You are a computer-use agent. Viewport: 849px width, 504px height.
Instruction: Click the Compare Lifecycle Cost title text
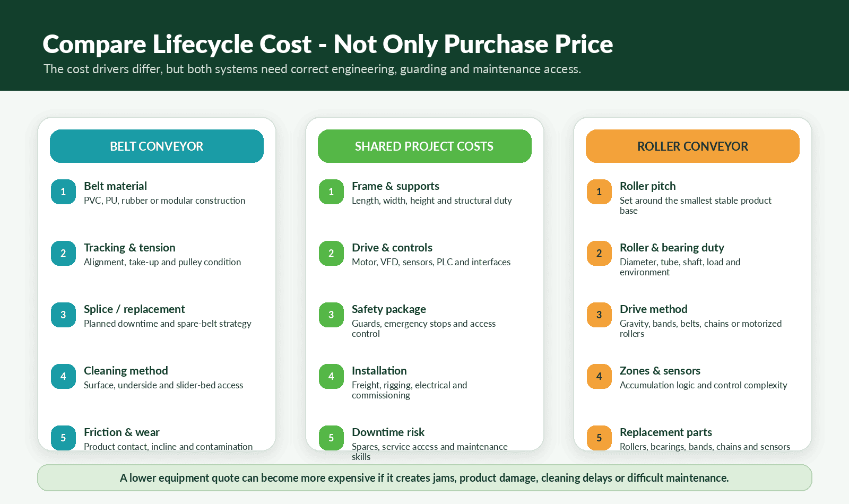[328, 44]
